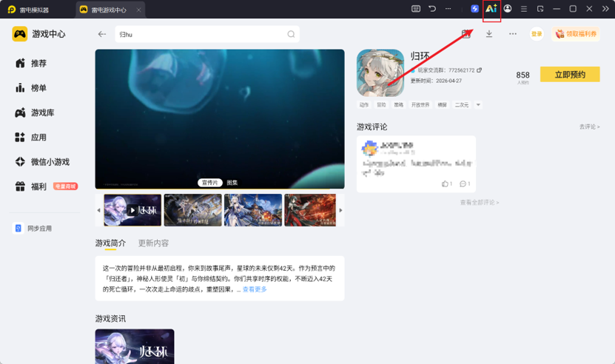The image size is (615, 364).
Task: Expand more tags with the dropdown arrow
Action: tap(478, 105)
